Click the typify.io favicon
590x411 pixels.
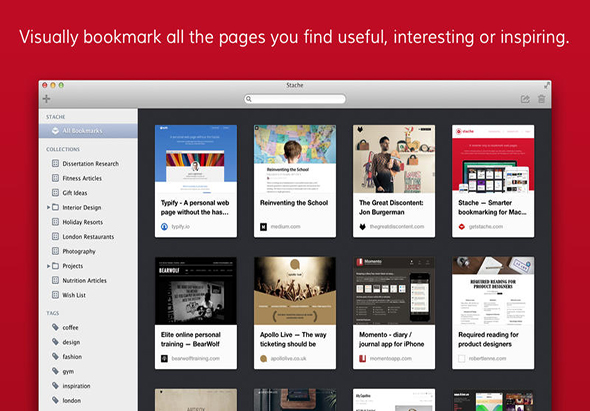(x=164, y=227)
